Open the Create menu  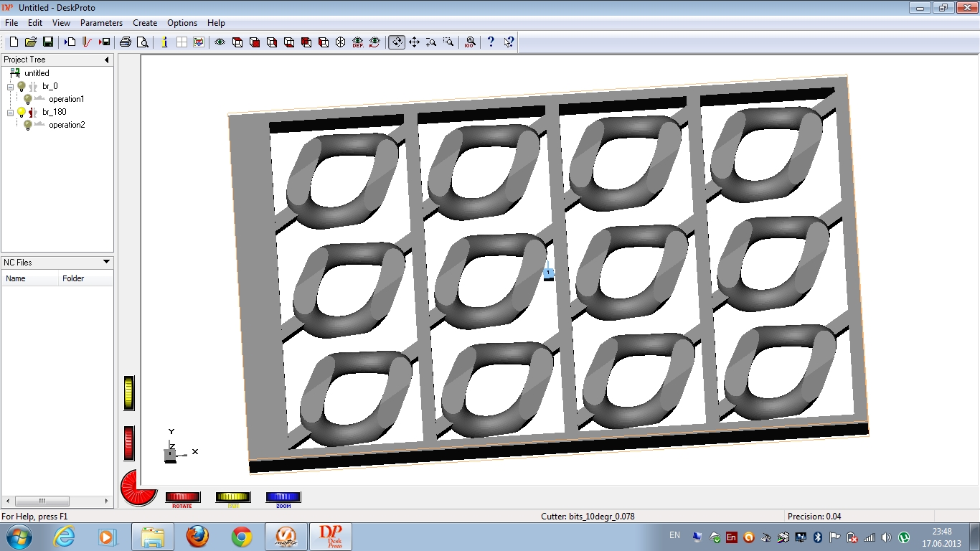[145, 23]
